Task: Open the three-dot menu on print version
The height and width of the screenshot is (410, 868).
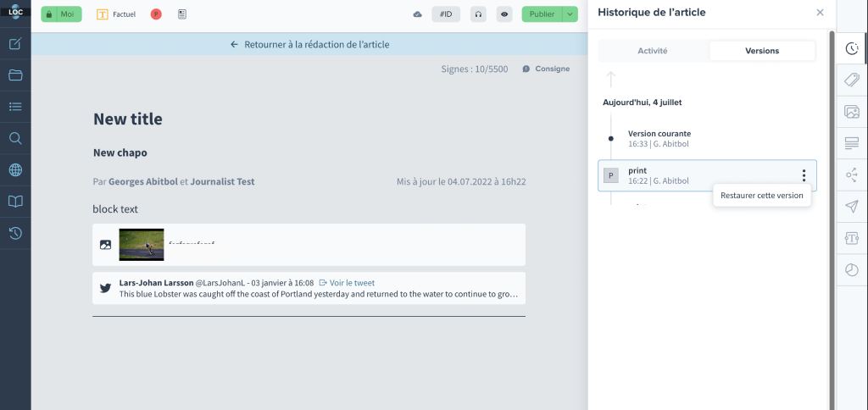Action: tap(804, 176)
